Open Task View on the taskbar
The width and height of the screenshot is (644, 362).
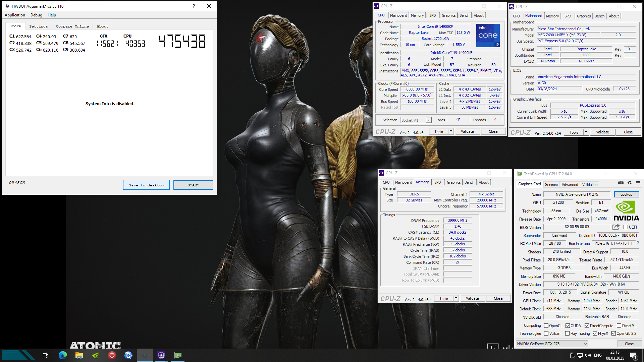click(46, 355)
